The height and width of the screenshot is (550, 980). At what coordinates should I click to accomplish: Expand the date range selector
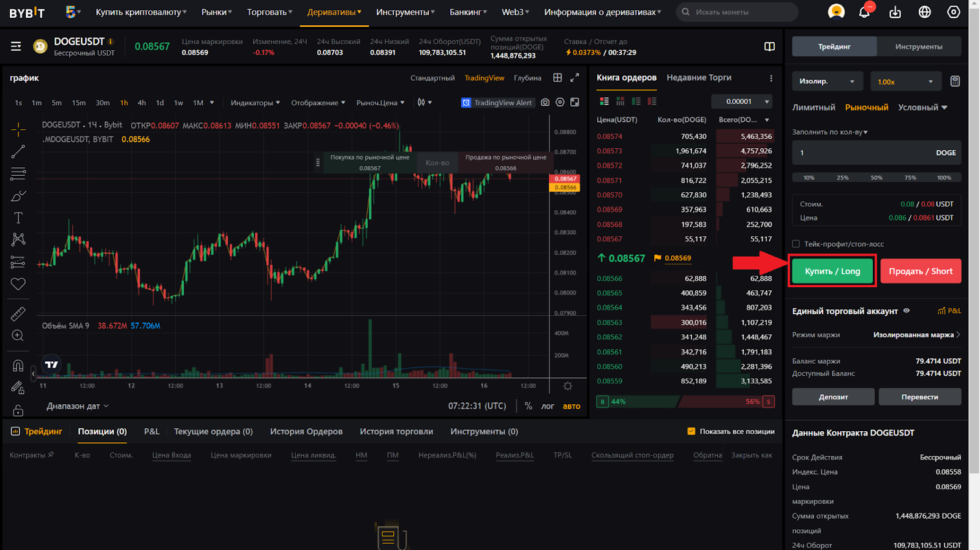click(x=77, y=406)
